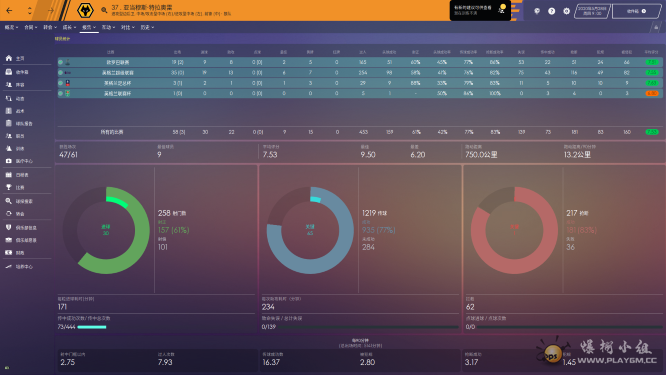The image size is (666, 375).
Task: Toggle the green circle on fourth competition row
Action: click(61, 93)
